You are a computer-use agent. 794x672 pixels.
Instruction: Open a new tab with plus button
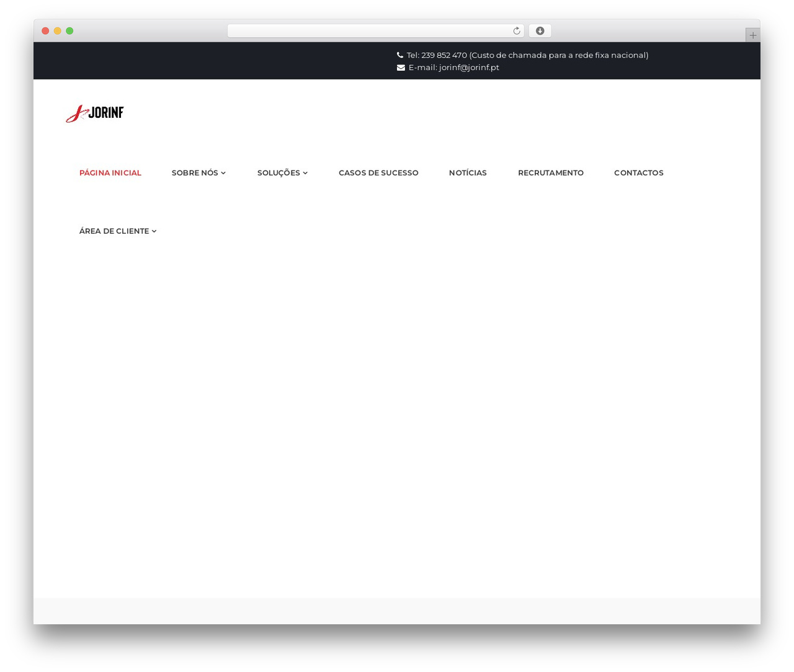pyautogui.click(x=753, y=35)
